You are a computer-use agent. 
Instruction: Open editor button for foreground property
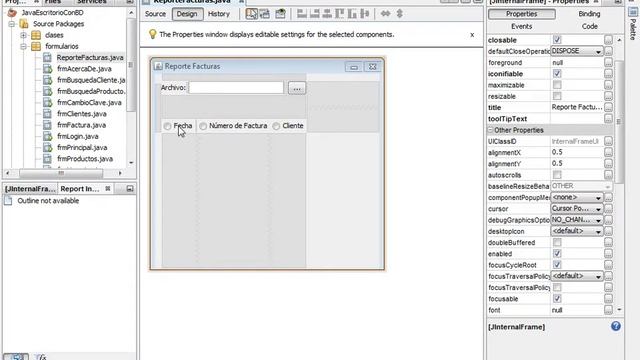coord(608,62)
